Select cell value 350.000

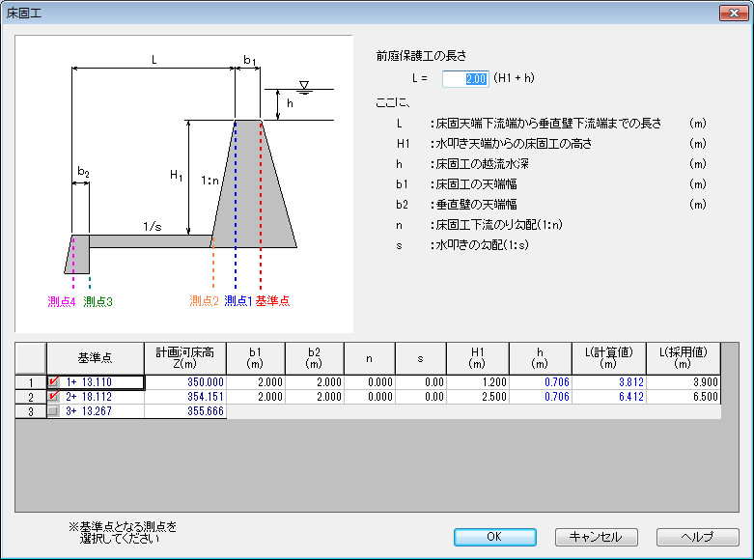point(185,382)
